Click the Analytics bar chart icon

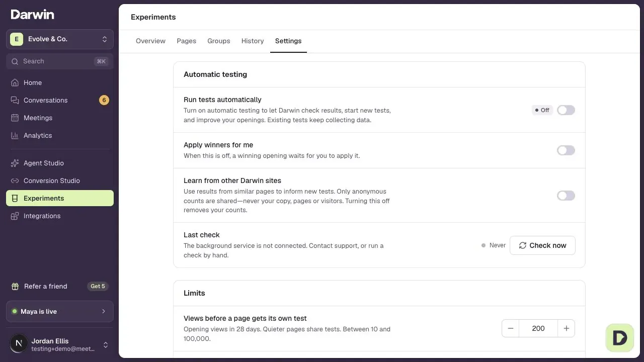(x=15, y=135)
